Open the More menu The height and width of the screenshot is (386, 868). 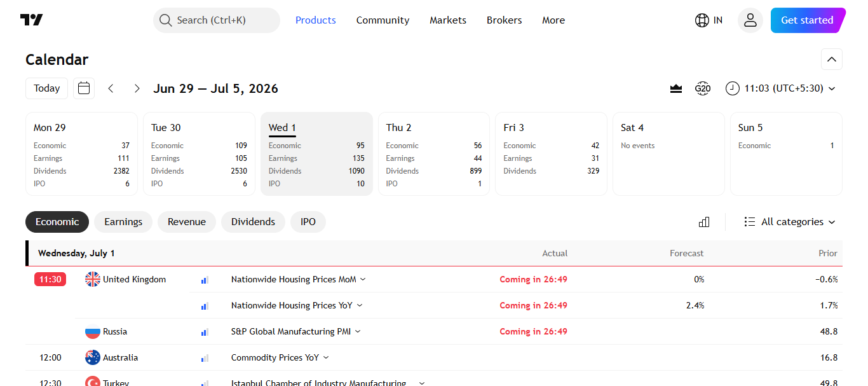tap(553, 20)
